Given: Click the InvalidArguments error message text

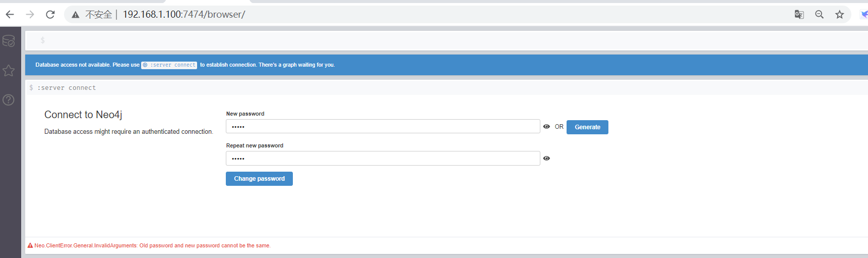Looking at the screenshot, I should point(152,245).
